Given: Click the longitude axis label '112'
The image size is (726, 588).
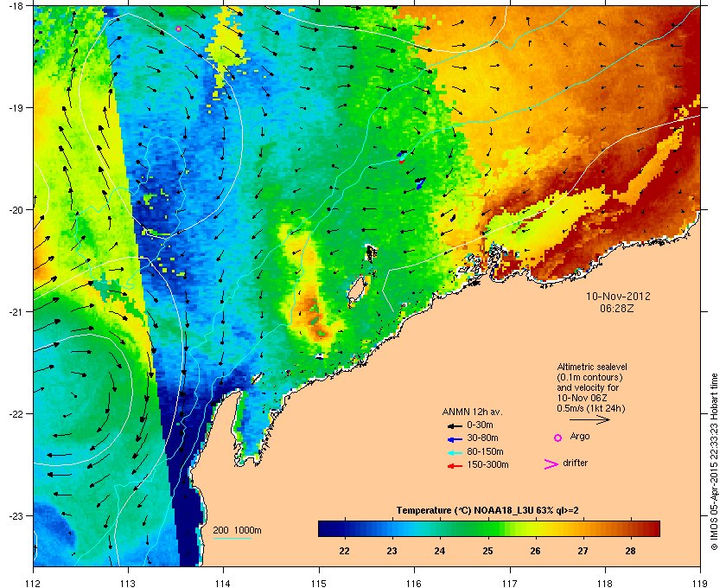Looking at the screenshot, I should click(x=34, y=584).
